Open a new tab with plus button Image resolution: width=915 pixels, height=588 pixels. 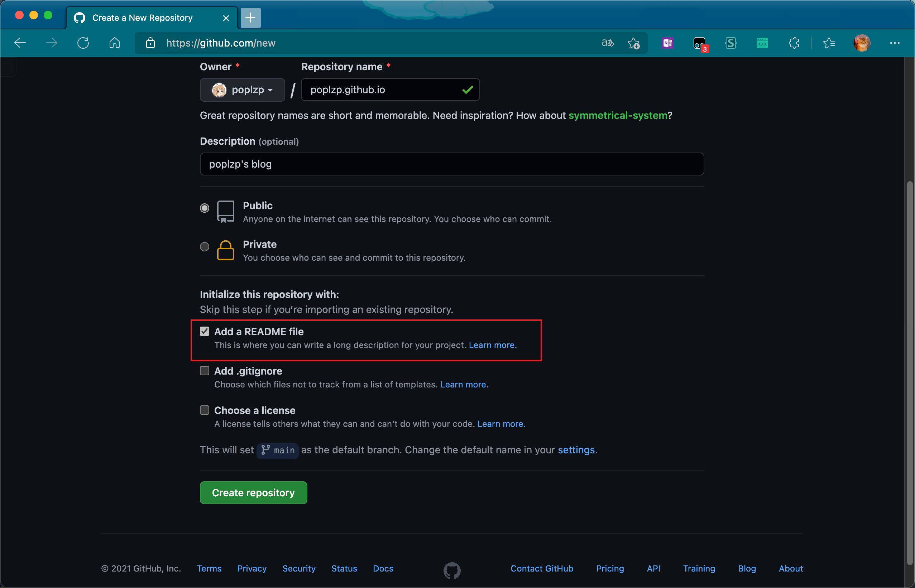(250, 18)
